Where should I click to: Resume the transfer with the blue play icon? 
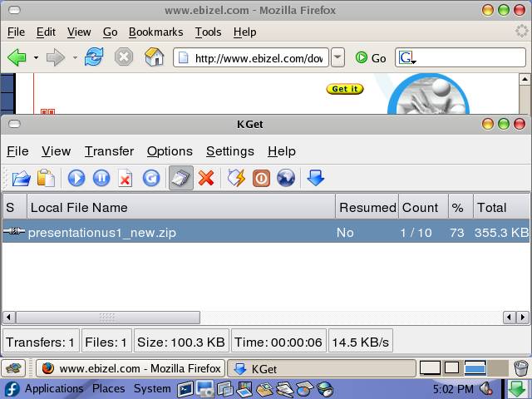76,178
